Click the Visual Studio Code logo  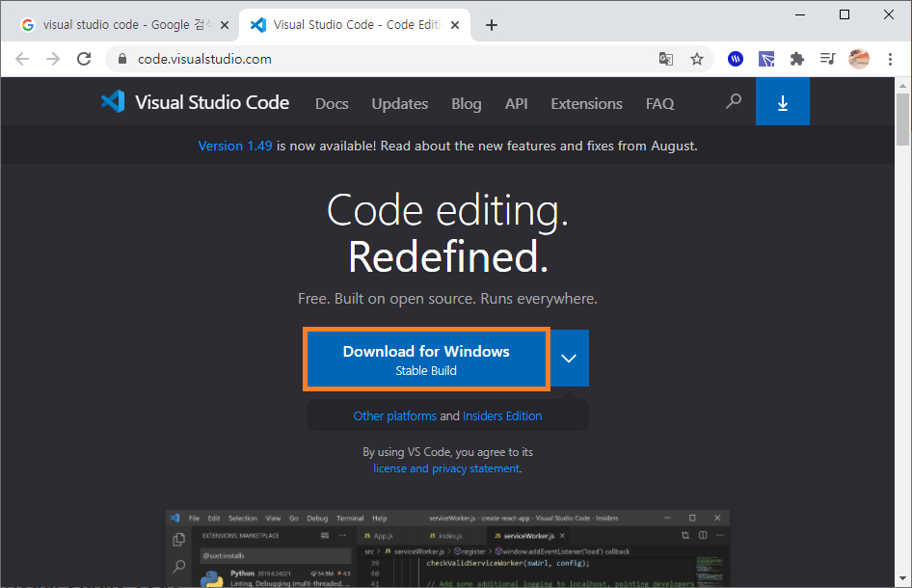click(113, 102)
